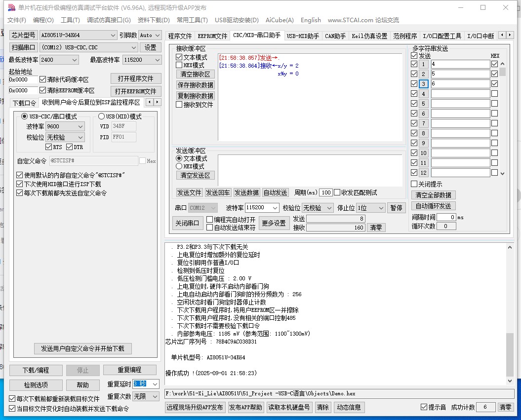The height and width of the screenshot is (420, 521).
Task: Uncheck 清除代码缓冲区
Action: pos(42,79)
